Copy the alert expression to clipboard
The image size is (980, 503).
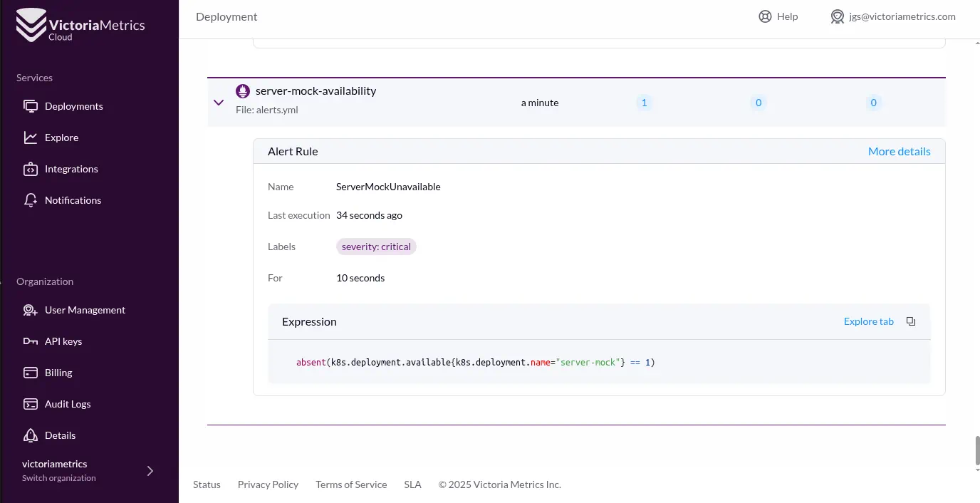click(911, 321)
